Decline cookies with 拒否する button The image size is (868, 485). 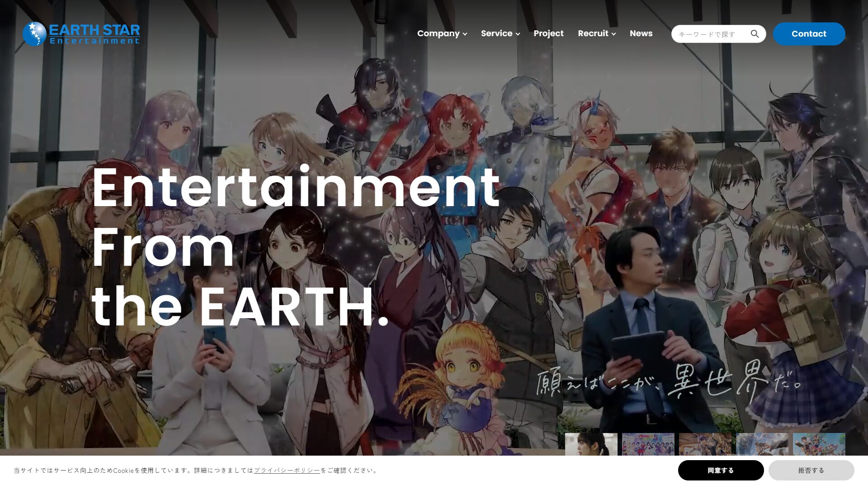[x=811, y=470]
